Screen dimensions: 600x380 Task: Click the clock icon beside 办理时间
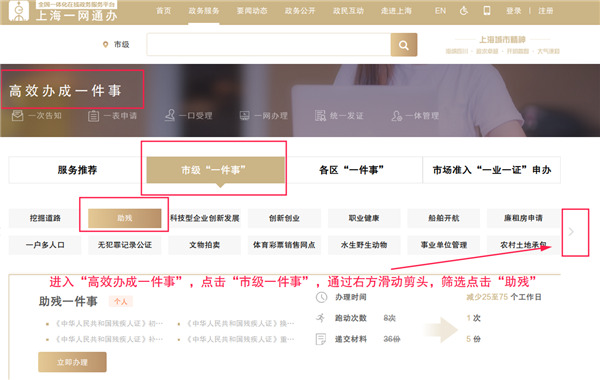point(321,297)
